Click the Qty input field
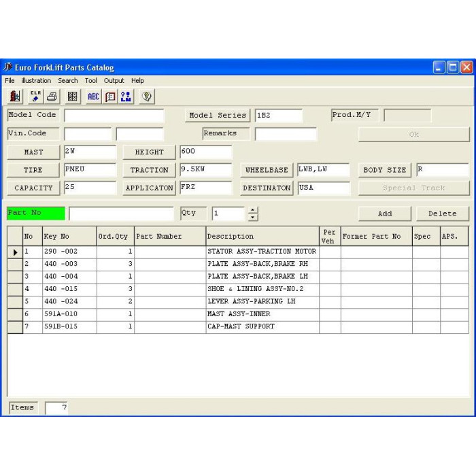This screenshot has width=476, height=476. [x=228, y=214]
